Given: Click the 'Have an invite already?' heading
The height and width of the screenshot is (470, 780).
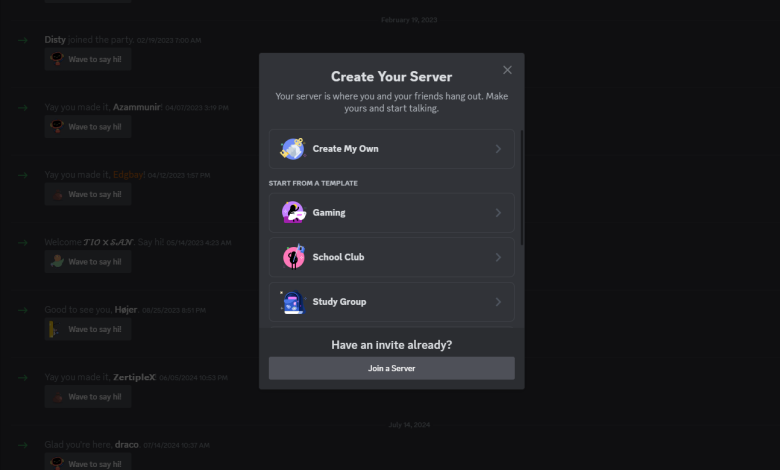Looking at the screenshot, I should click(x=391, y=345).
